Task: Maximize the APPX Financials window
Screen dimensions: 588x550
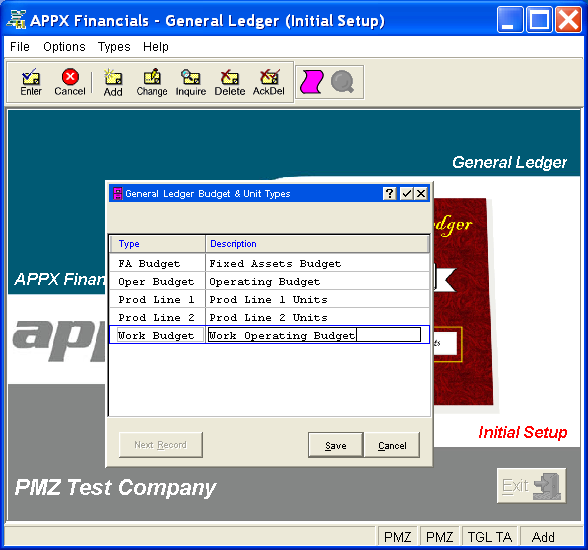Action: click(x=539, y=19)
